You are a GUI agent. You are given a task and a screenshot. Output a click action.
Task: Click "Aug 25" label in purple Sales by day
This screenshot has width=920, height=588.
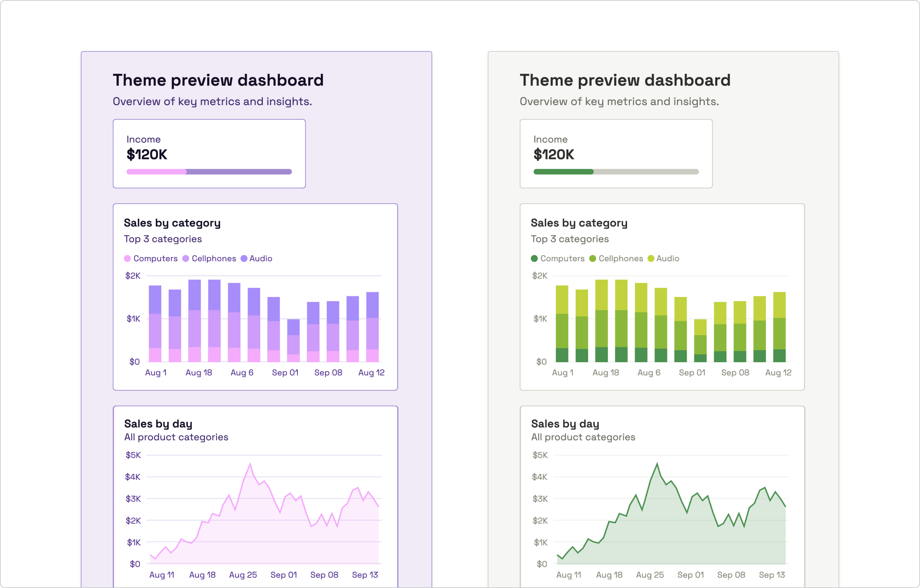243,575
